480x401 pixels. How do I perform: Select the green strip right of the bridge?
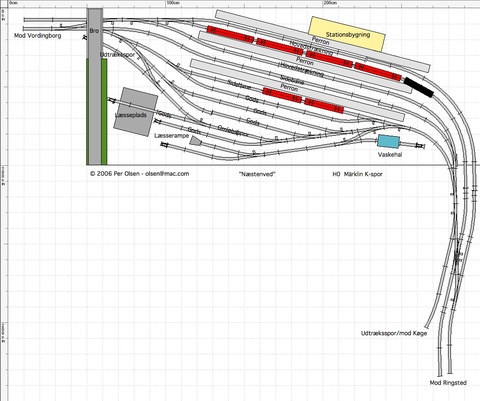click(104, 112)
